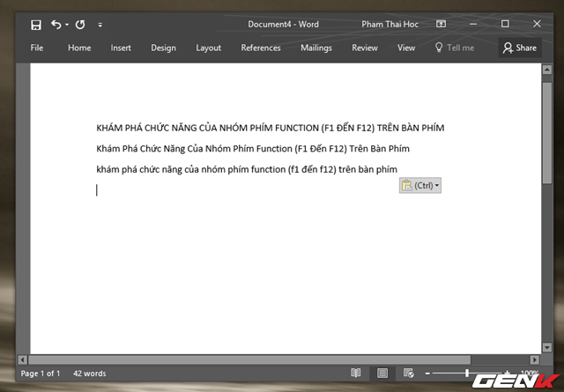Click the horizontal scrollbar left arrow
The width and height of the screenshot is (564, 392).
[x=22, y=359]
